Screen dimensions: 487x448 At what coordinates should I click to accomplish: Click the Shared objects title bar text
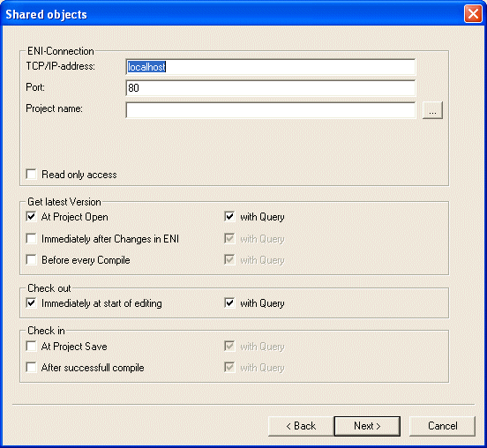[x=46, y=15]
